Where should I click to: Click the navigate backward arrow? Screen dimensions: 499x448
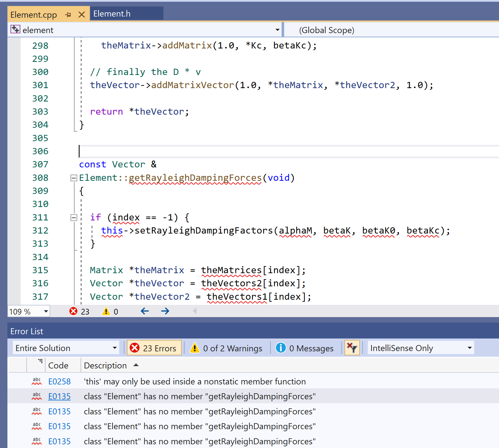coord(145,311)
